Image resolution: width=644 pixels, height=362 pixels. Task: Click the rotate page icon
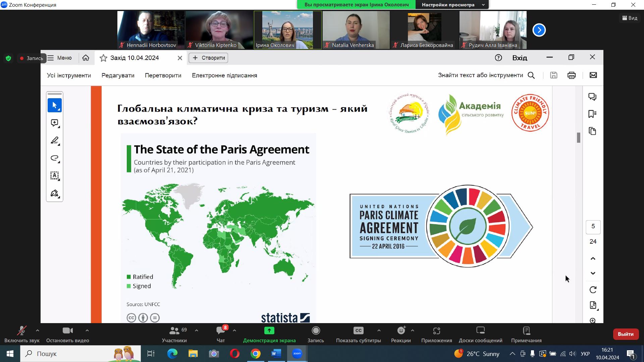tap(593, 290)
